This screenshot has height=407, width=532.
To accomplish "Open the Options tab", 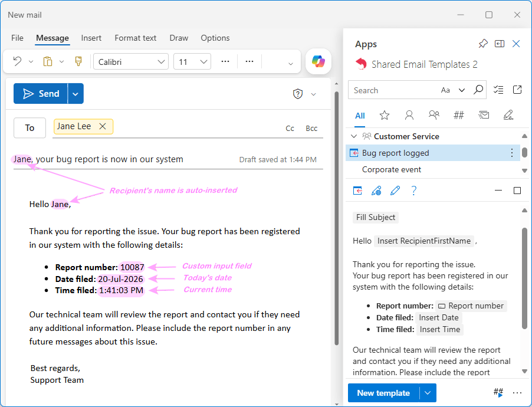I will (x=215, y=38).
